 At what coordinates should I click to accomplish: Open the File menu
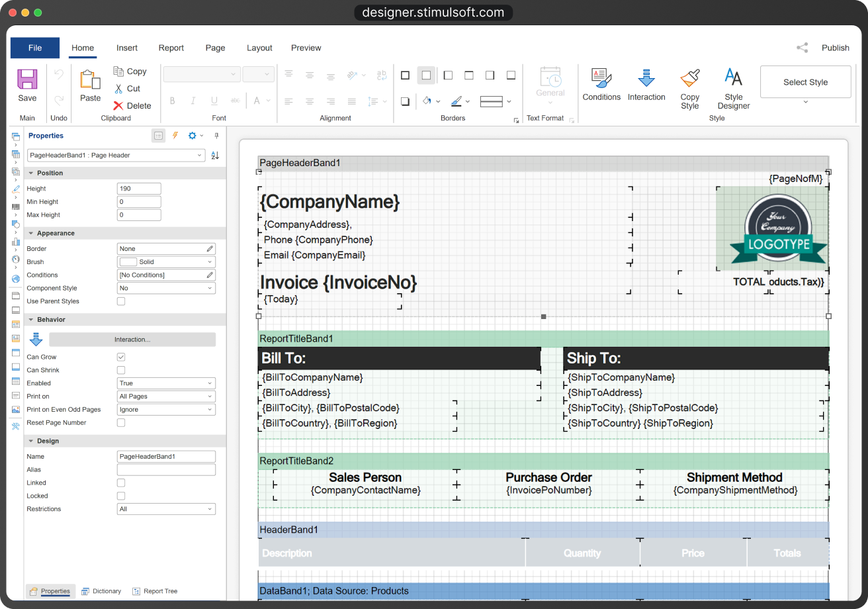[x=35, y=48]
